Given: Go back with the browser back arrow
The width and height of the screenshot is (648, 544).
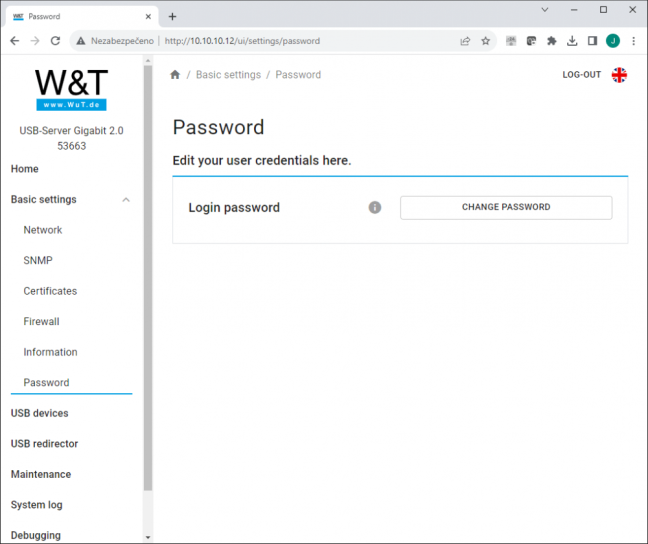Looking at the screenshot, I should click(15, 41).
